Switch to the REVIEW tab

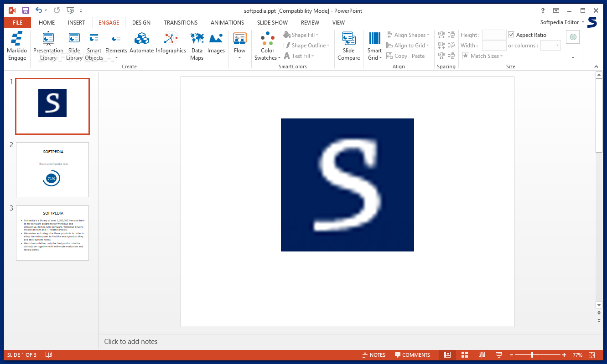coord(310,22)
